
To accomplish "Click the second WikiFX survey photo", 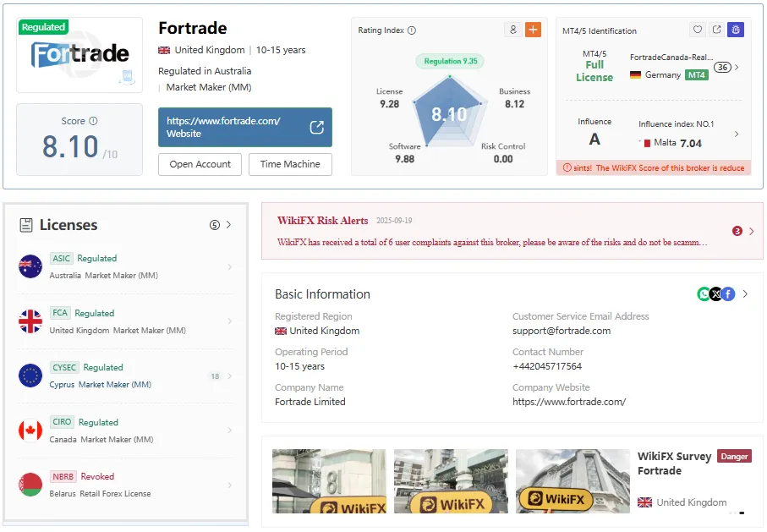I will click(451, 481).
